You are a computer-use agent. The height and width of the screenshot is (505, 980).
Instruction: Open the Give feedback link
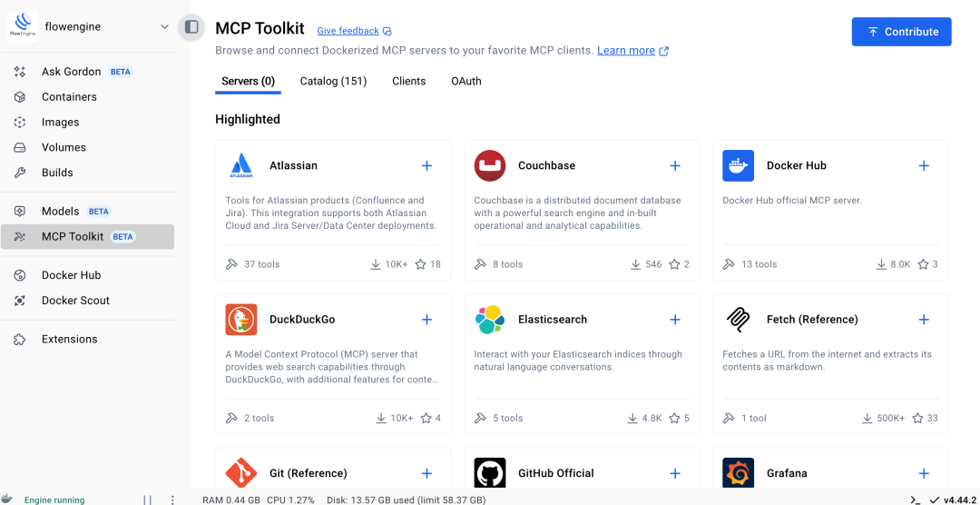pyautogui.click(x=355, y=31)
